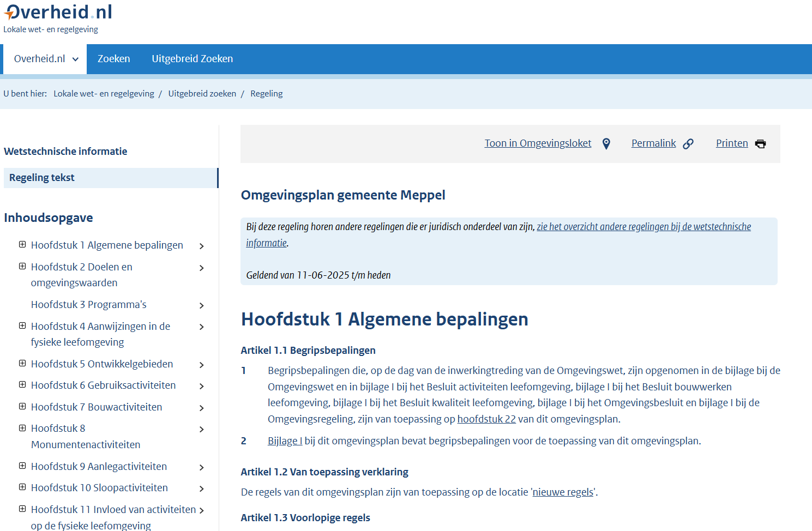Click the printer icon
This screenshot has width=812, height=531.
[760, 144]
